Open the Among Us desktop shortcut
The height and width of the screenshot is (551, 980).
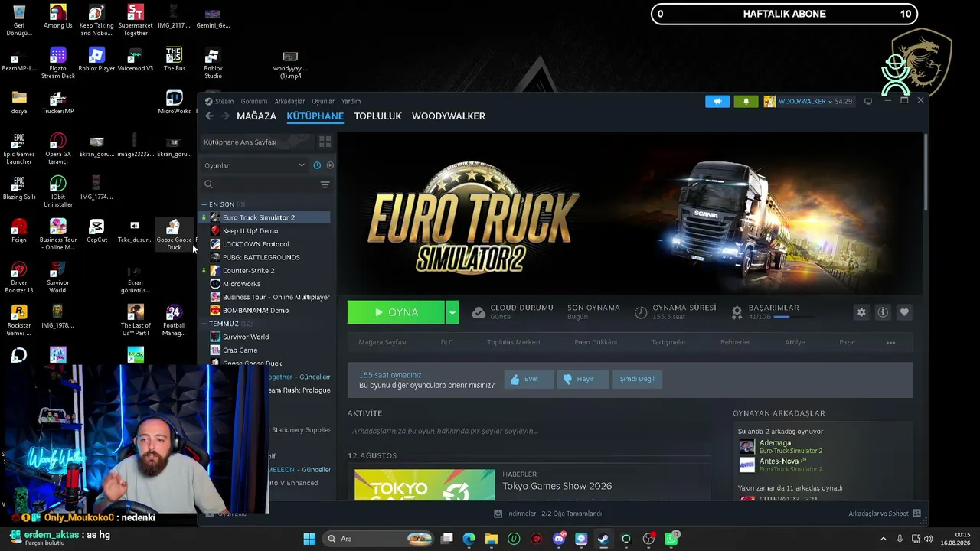point(57,18)
